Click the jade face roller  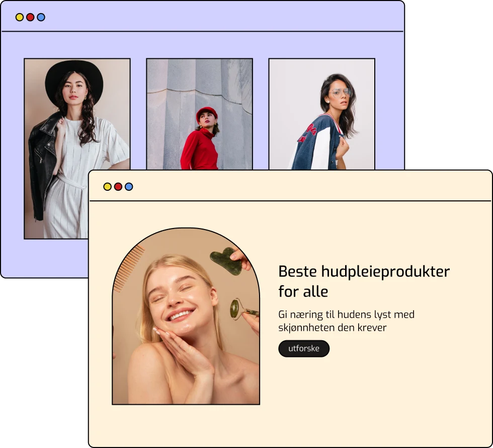[x=236, y=308]
